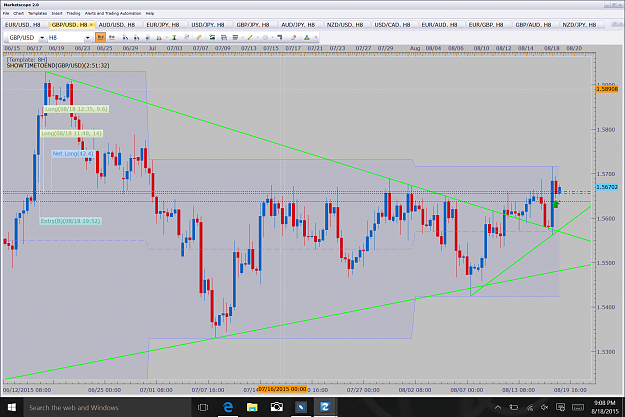Click the Entry(B)(08/18 19:52) order label

[70, 221]
